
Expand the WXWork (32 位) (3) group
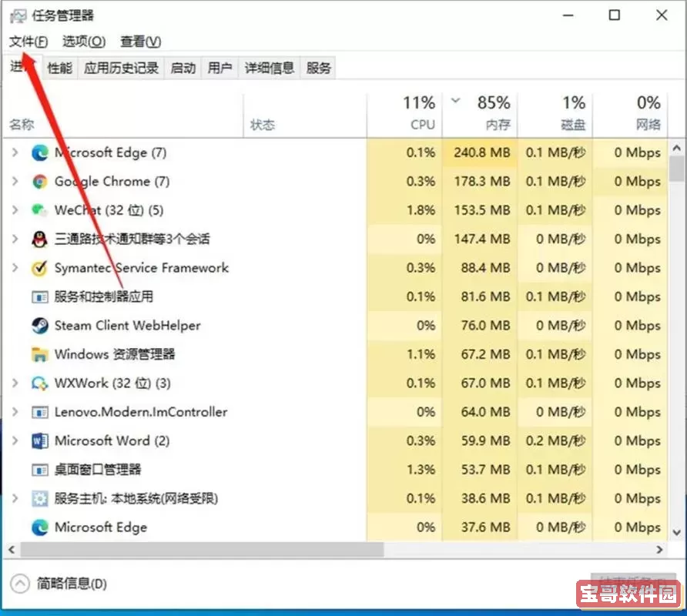point(15,383)
